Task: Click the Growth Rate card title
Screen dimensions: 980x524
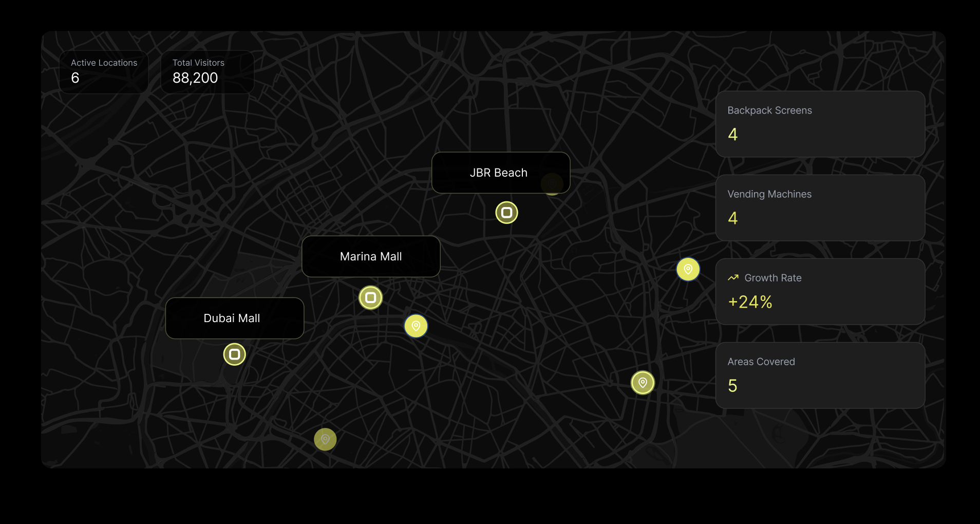Action: (x=772, y=278)
